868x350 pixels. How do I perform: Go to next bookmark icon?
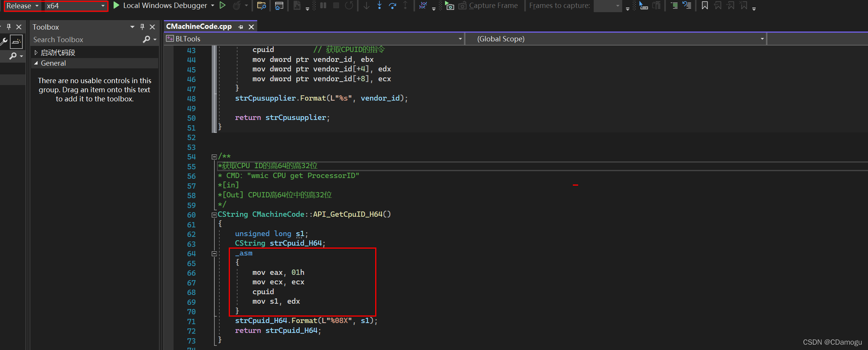(x=731, y=5)
